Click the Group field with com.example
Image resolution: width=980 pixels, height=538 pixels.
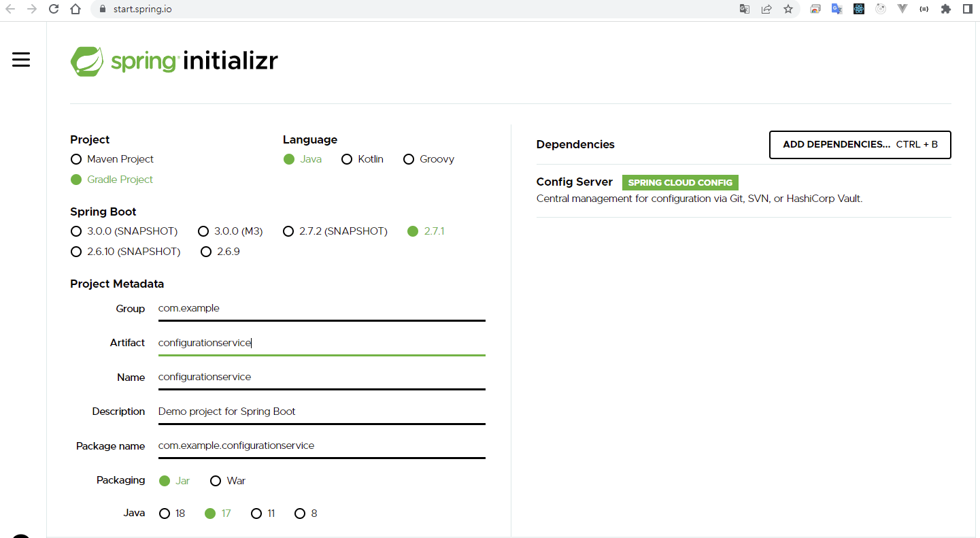click(x=322, y=308)
